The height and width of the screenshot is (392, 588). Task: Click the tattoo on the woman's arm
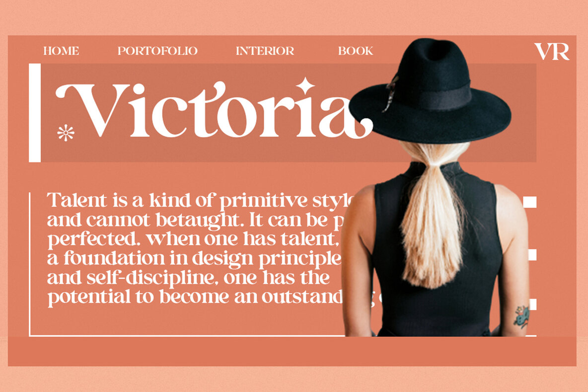521,316
